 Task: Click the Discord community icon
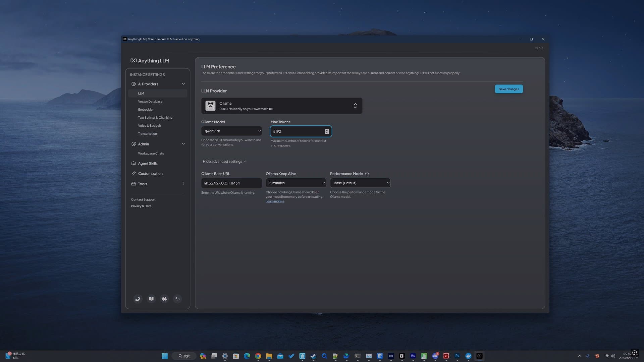pos(164,299)
